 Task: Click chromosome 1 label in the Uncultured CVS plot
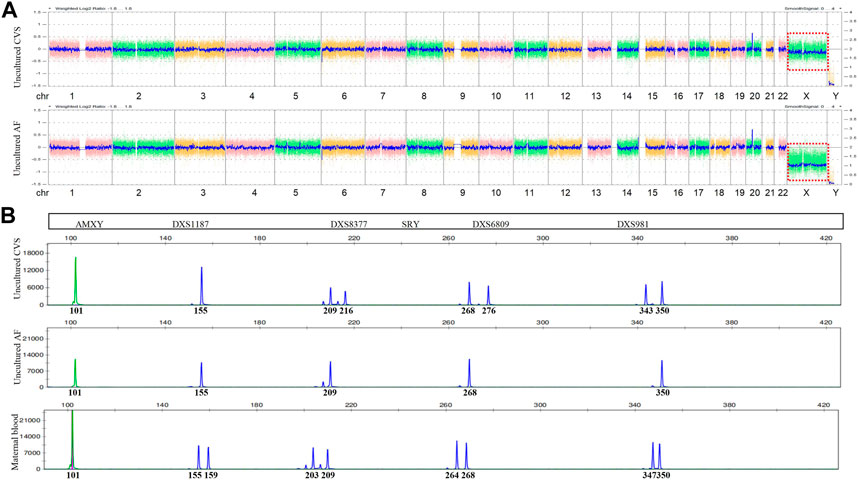coord(72,96)
